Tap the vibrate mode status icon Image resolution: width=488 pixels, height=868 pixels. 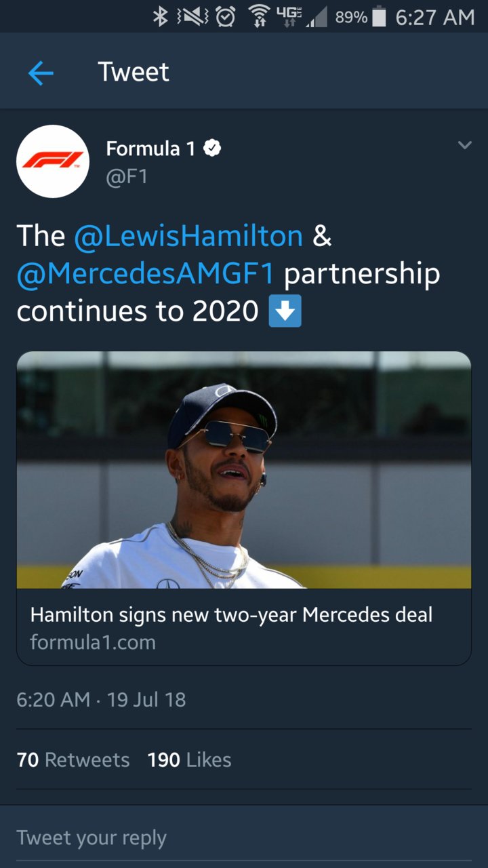(x=191, y=18)
